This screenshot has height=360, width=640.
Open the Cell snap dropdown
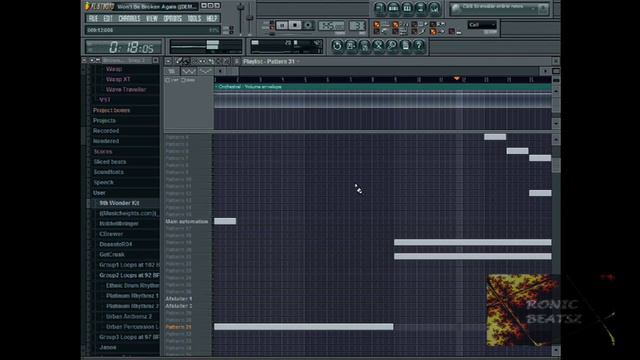pos(482,25)
